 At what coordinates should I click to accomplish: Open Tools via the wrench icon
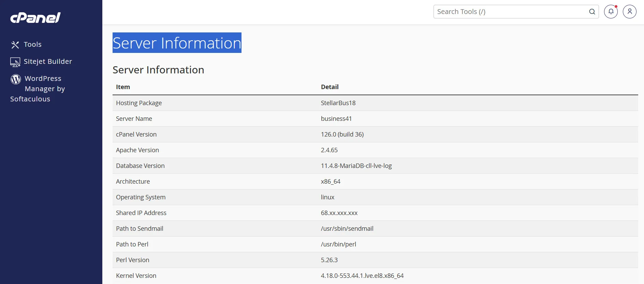tap(15, 45)
